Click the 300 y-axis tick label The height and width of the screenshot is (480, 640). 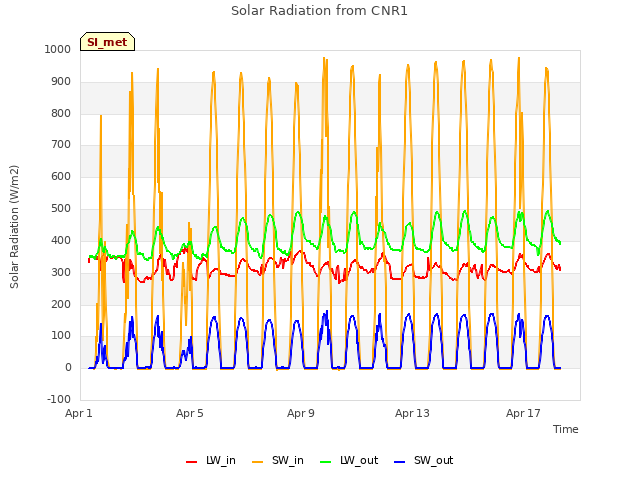coord(61,272)
